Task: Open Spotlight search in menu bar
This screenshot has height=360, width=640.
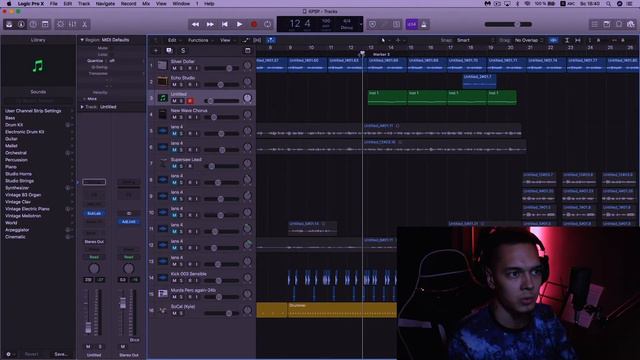Action: [x=608, y=4]
